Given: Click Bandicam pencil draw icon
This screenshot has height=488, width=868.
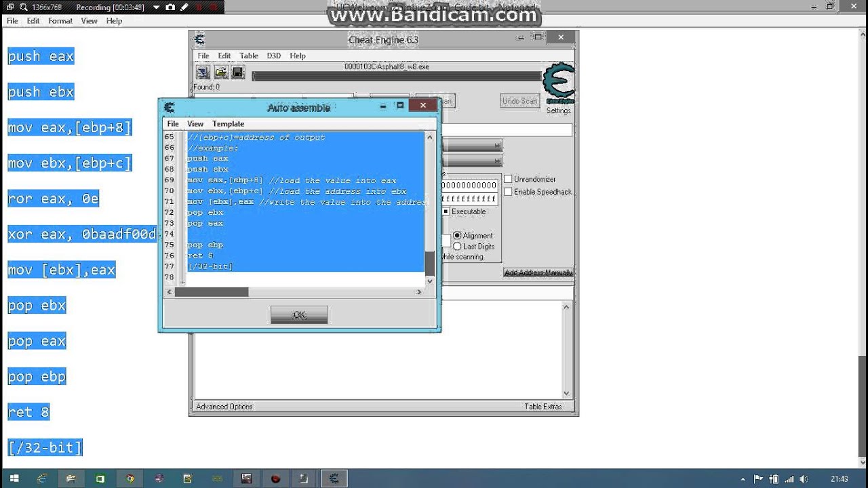Looking at the screenshot, I should (184, 7).
